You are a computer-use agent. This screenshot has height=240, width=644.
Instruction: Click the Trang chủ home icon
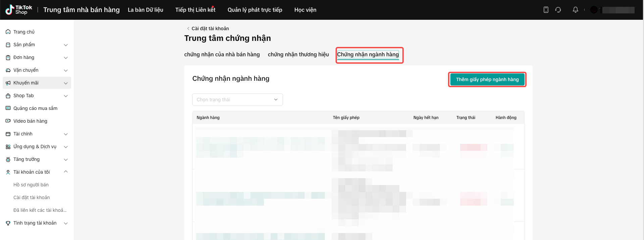8,32
